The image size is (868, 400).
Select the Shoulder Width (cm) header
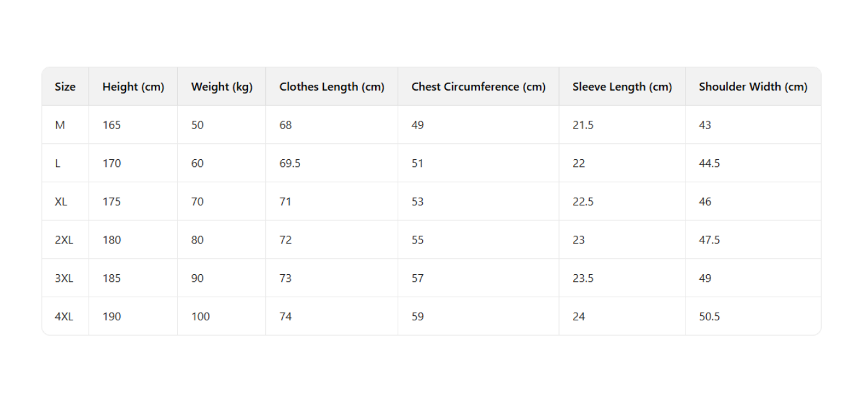tap(753, 87)
